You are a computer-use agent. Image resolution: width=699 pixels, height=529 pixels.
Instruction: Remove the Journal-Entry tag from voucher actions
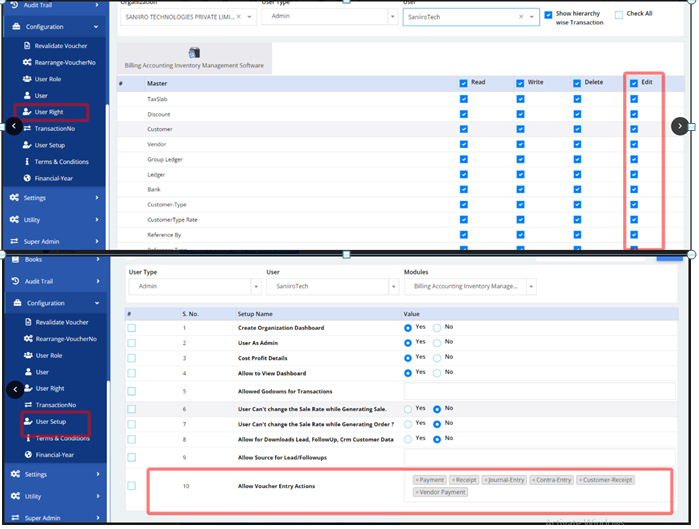(x=488, y=480)
